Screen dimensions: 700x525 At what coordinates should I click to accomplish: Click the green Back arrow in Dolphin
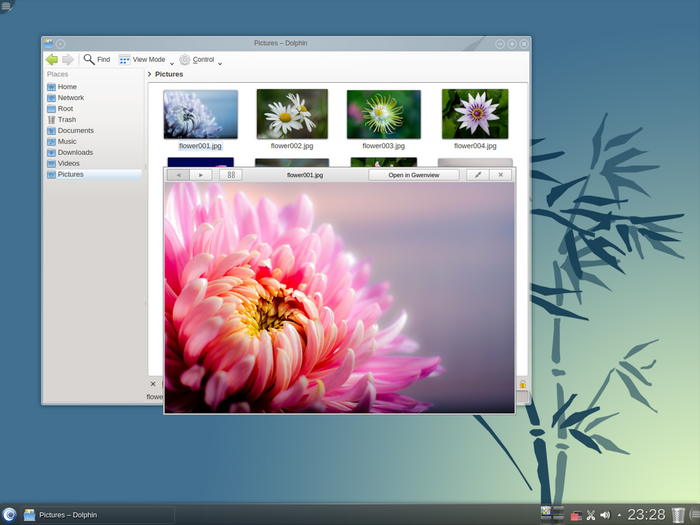(52, 60)
